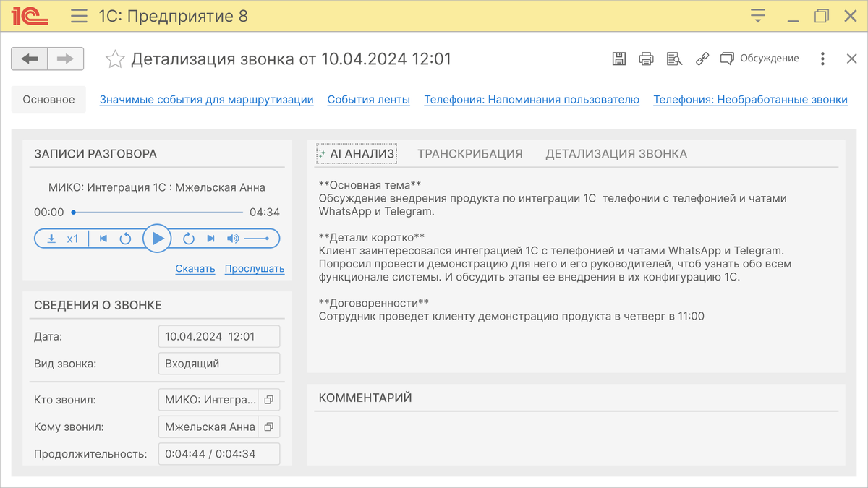This screenshot has height=488, width=868.
Task: Click in the КОММЕНТАРИЙ text area
Action: coord(576,437)
